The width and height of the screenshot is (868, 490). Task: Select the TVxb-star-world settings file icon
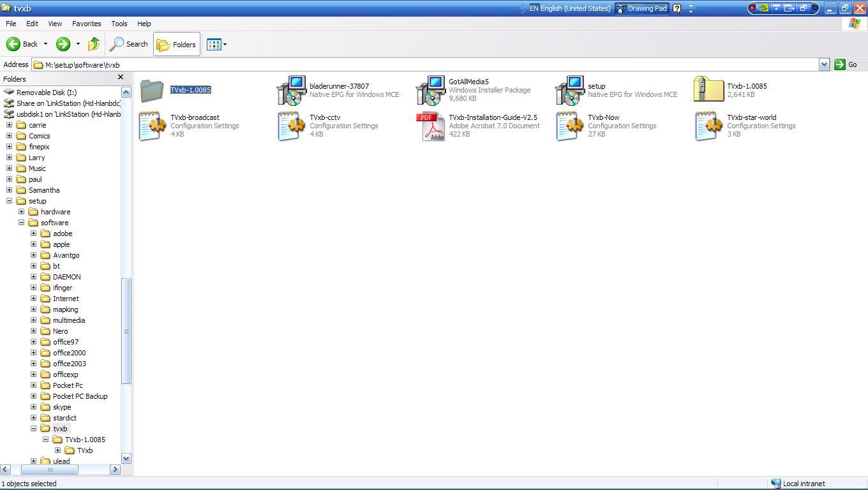click(x=708, y=126)
